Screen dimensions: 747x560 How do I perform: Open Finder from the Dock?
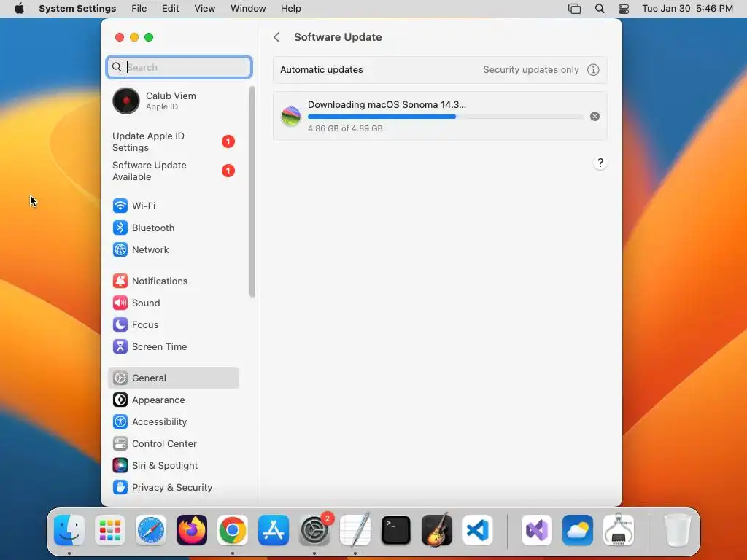[x=69, y=530]
